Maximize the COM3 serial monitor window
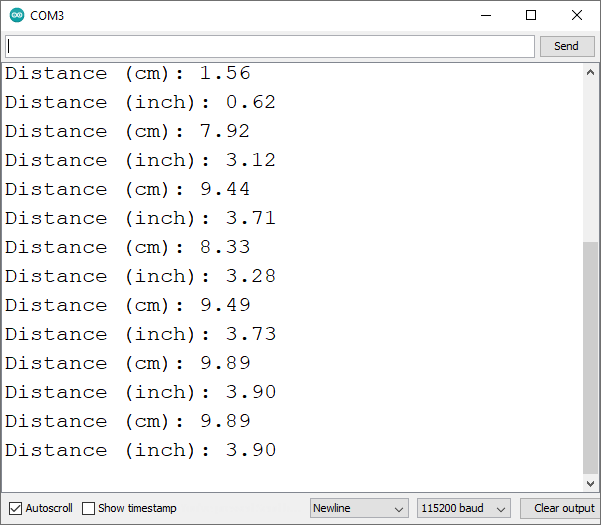This screenshot has width=601, height=525. (531, 16)
